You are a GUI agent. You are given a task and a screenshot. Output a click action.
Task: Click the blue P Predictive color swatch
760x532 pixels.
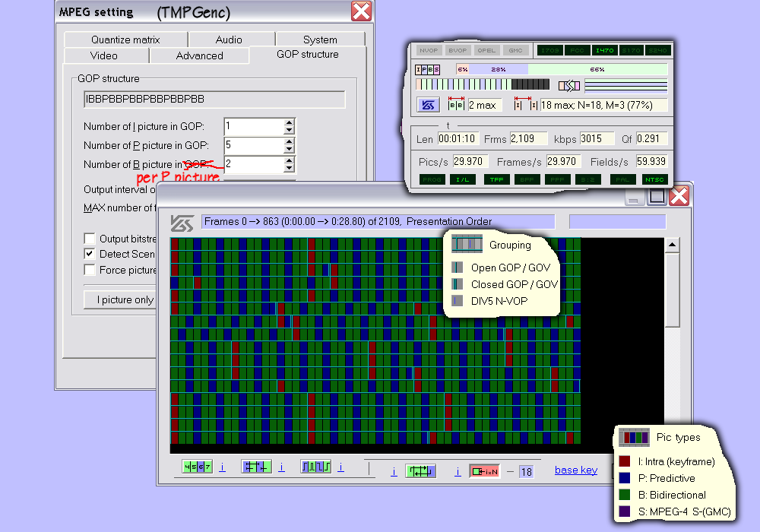(625, 478)
